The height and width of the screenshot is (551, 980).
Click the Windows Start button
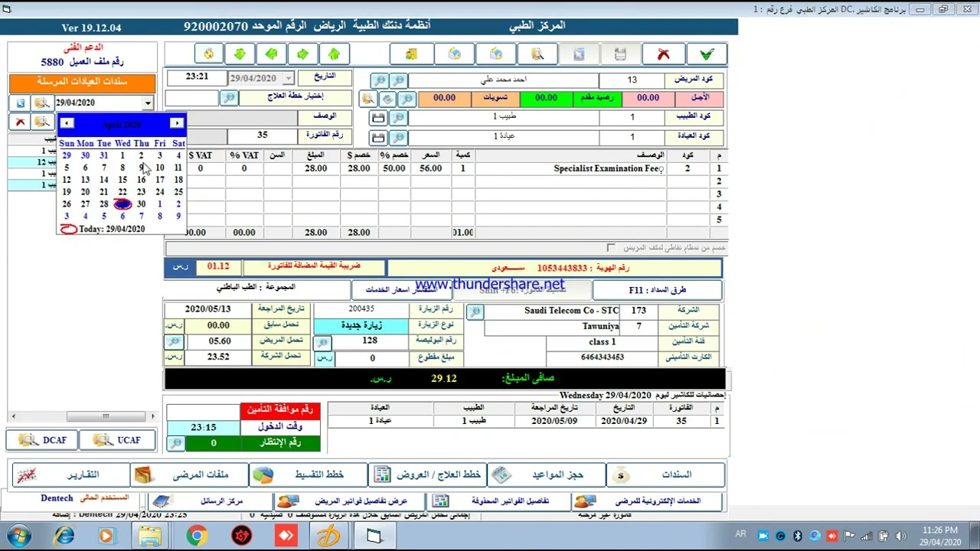coord(19,536)
